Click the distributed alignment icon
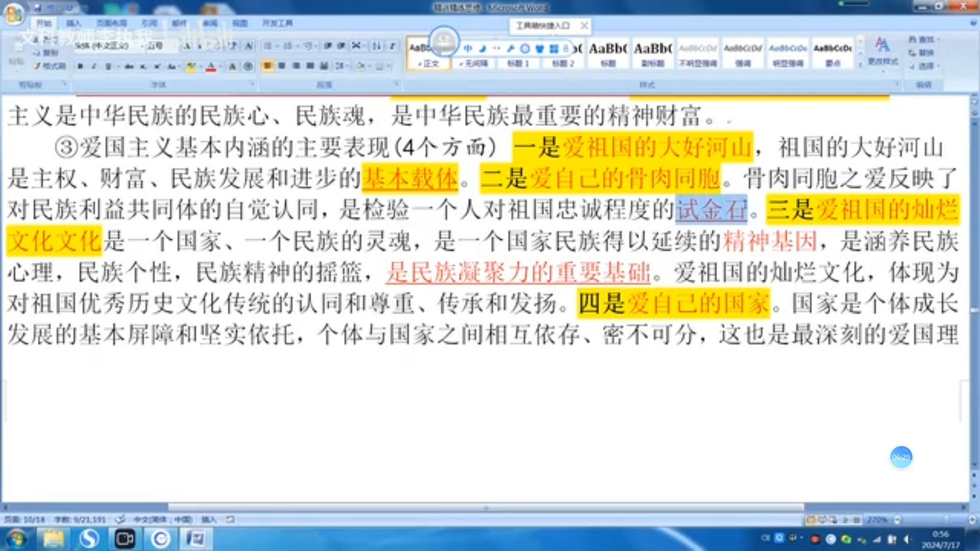This screenshot has height=551, width=980. click(324, 66)
